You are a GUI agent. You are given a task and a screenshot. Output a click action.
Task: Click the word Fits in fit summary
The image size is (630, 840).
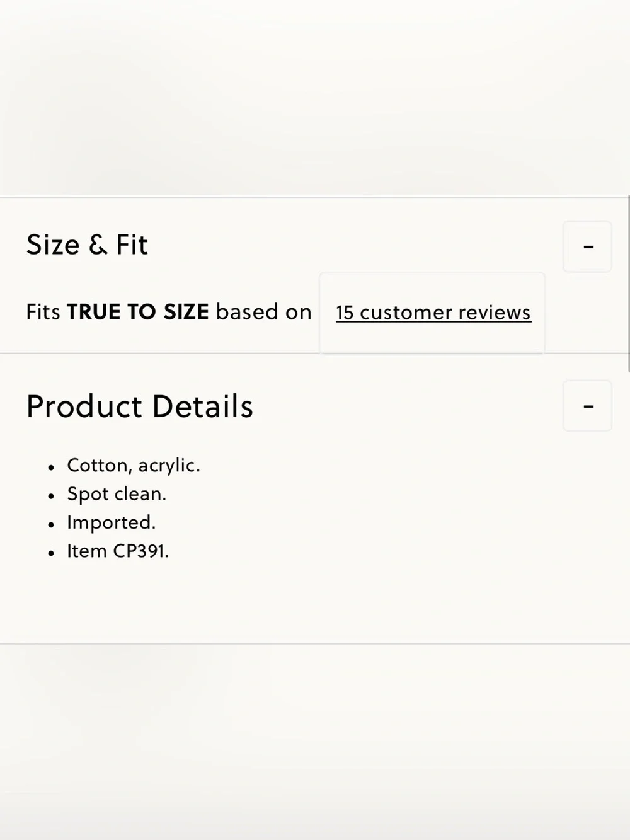point(43,312)
